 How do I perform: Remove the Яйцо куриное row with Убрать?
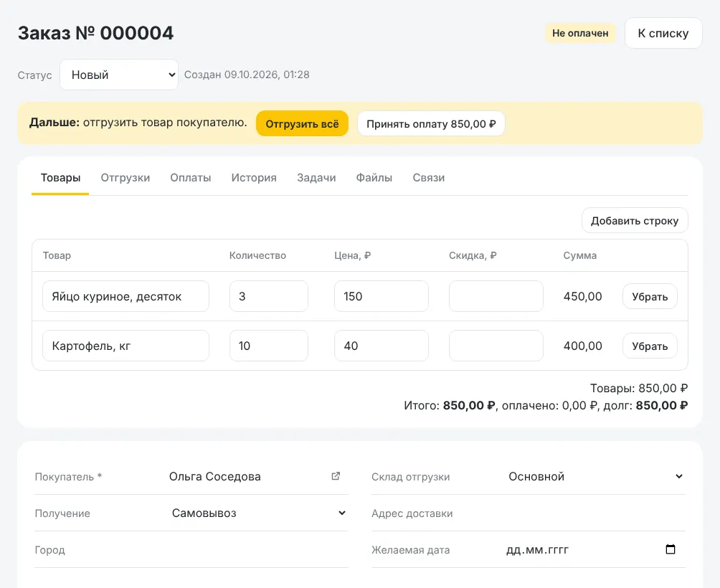[x=650, y=297]
